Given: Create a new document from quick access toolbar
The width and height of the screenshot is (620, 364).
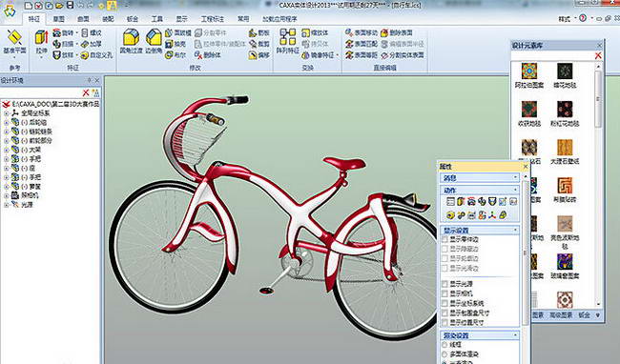Looking at the screenshot, I should (x=28, y=5).
